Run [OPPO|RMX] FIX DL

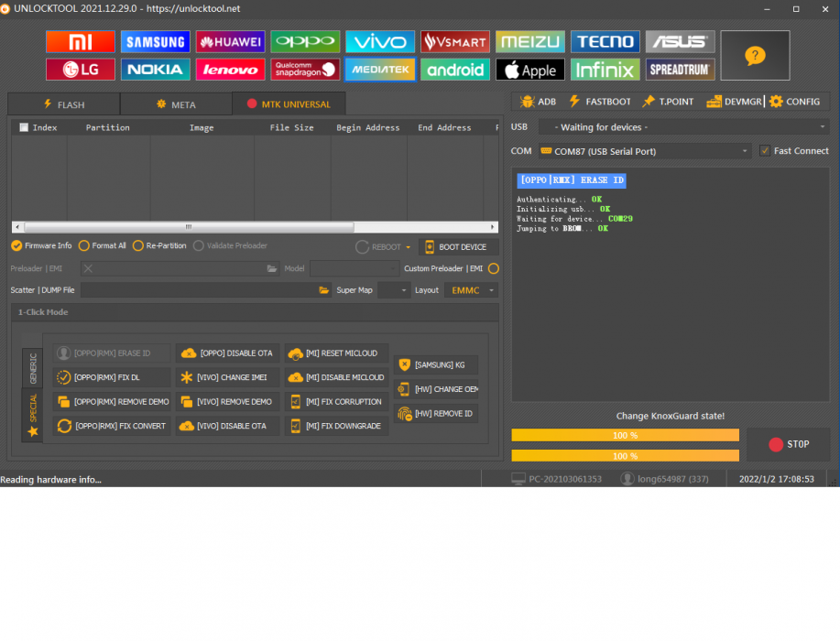(x=112, y=377)
